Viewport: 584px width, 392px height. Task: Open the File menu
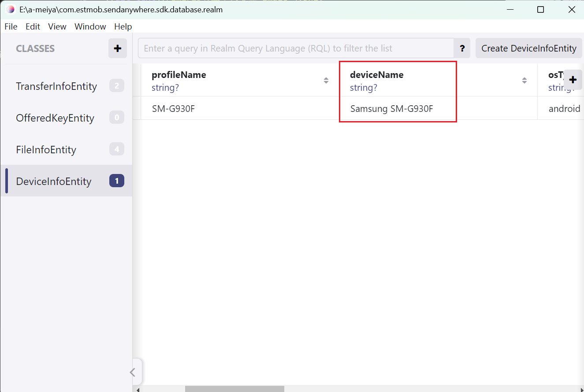click(x=11, y=26)
